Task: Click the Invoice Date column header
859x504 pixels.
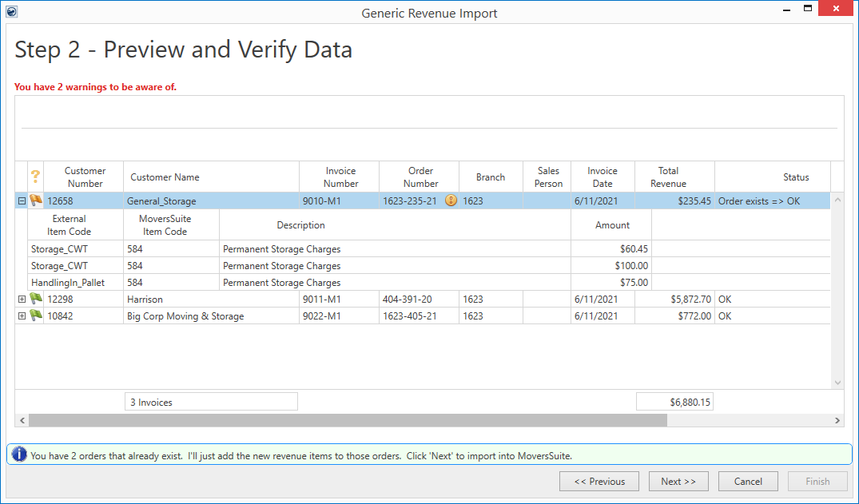Action: (602, 177)
